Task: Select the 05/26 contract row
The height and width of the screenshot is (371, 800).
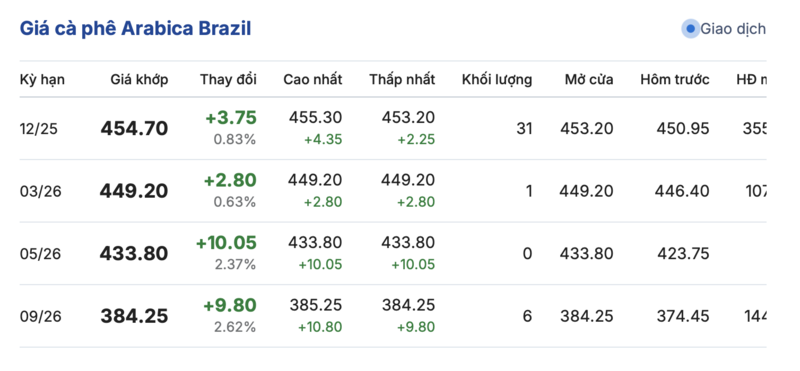Action: coord(393,253)
